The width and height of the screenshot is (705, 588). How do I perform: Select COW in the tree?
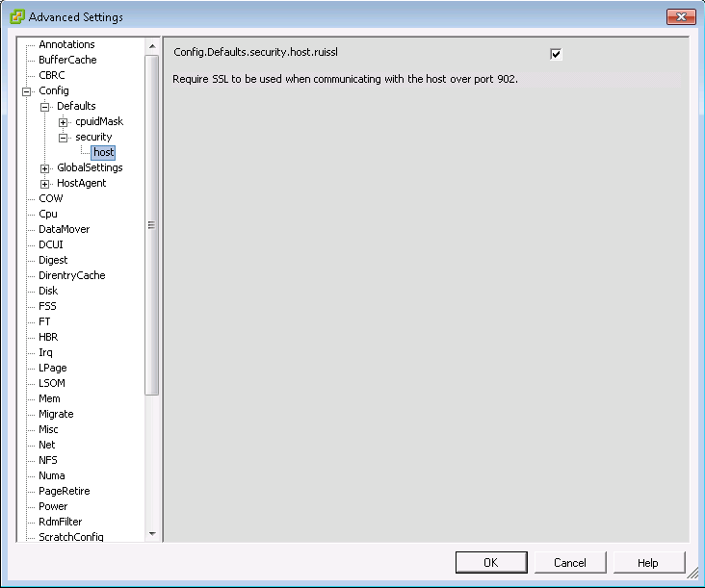click(x=51, y=198)
